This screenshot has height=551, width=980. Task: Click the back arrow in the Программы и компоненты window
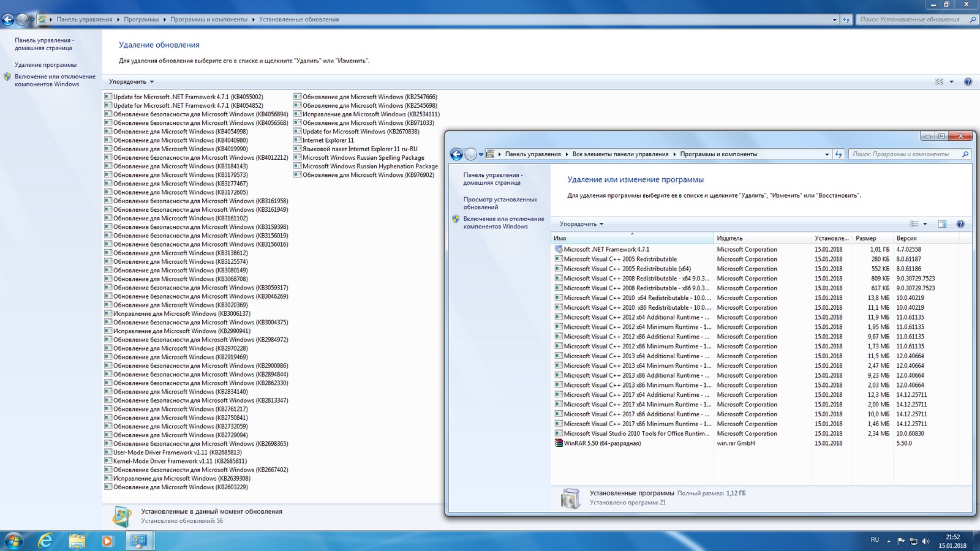[x=456, y=154]
